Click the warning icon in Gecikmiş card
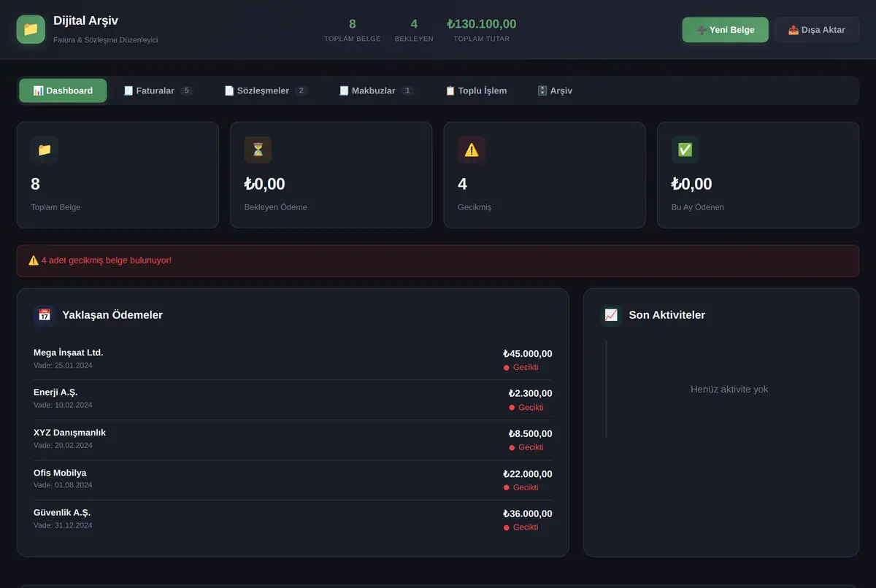The image size is (876, 588). pyautogui.click(x=472, y=150)
